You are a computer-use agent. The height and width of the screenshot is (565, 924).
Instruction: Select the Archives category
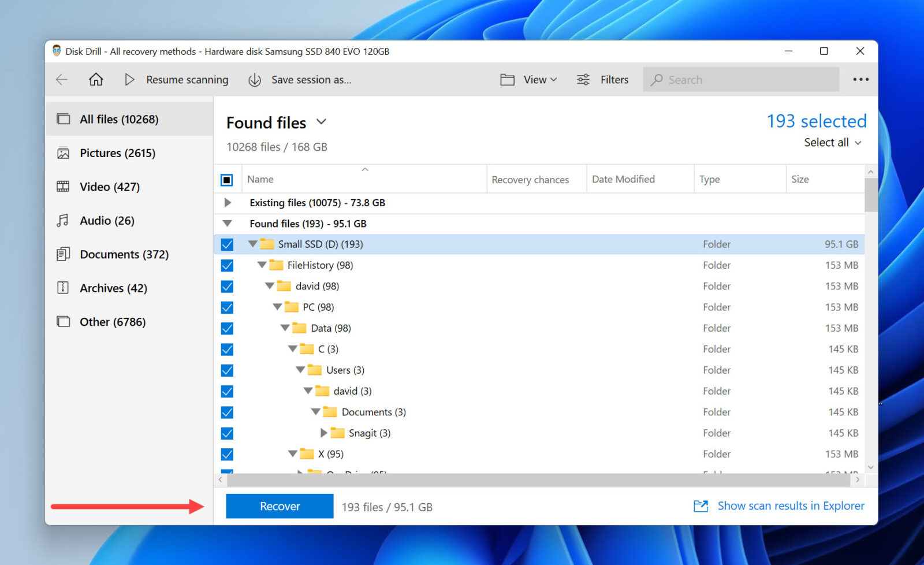click(112, 288)
